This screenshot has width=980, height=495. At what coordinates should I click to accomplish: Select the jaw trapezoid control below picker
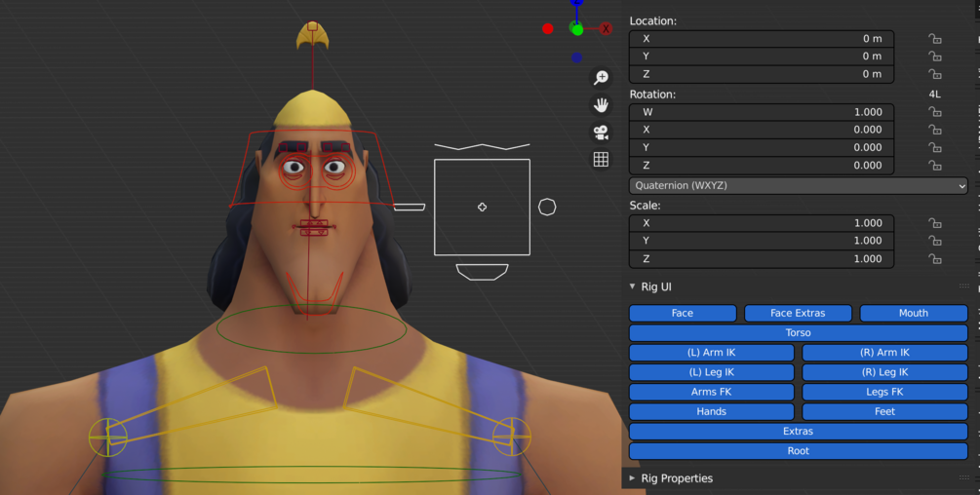482,272
